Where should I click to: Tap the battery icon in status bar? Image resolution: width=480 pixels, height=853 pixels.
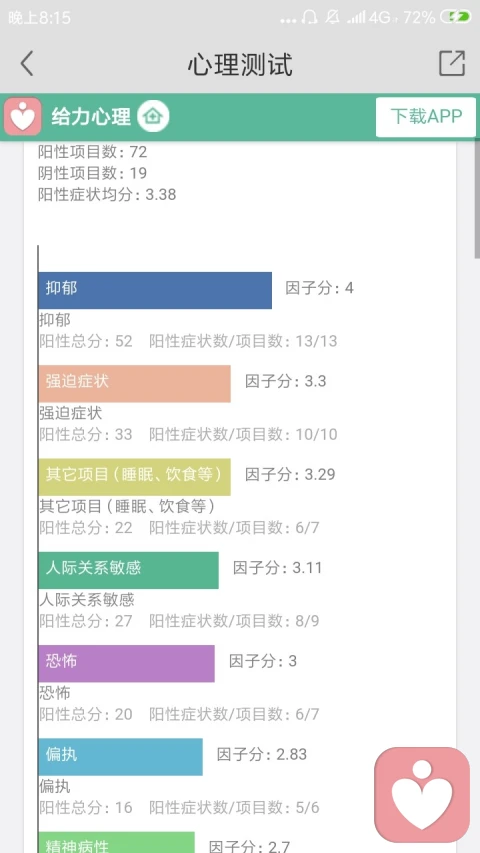(x=455, y=17)
